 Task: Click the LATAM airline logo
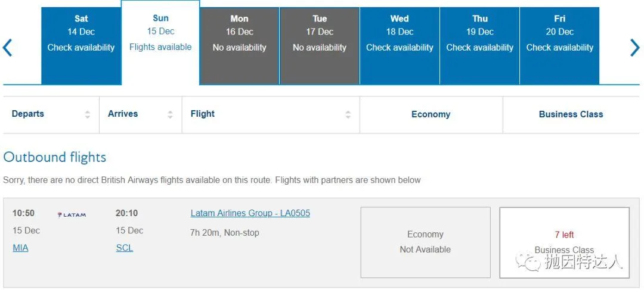(72, 214)
